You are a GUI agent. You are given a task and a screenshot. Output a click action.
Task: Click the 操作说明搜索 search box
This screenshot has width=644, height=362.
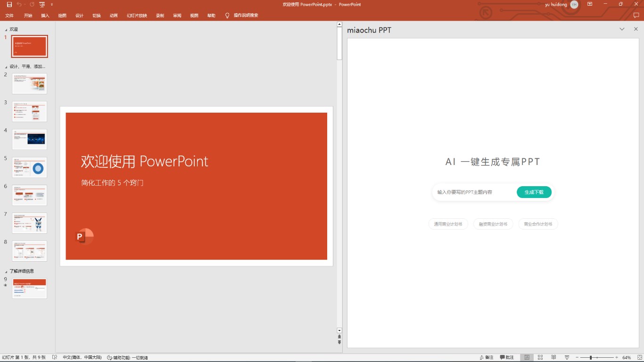pyautogui.click(x=246, y=16)
